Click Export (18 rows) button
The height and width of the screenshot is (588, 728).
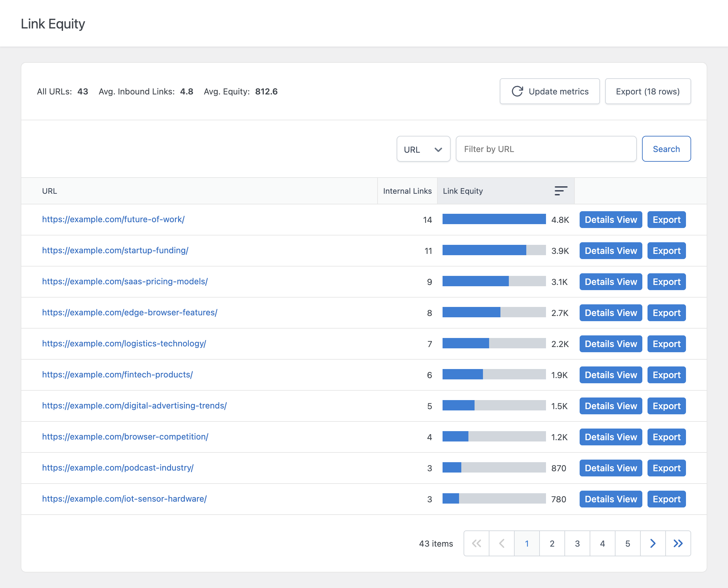(x=648, y=92)
